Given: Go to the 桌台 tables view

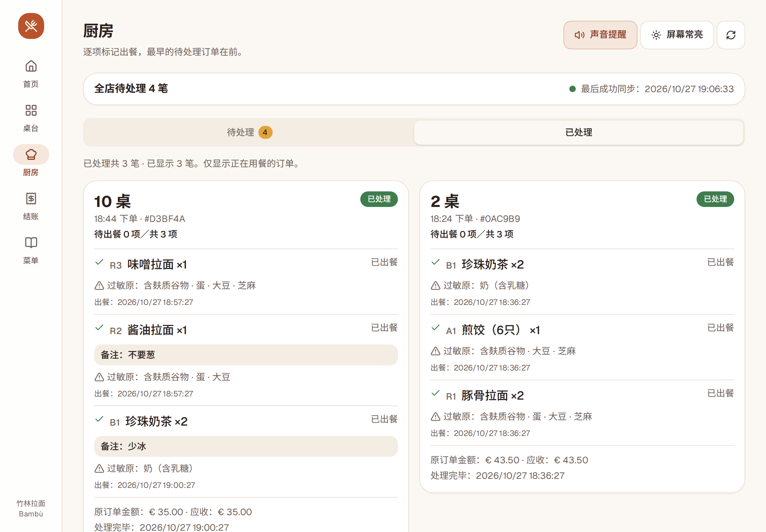Looking at the screenshot, I should [31, 118].
